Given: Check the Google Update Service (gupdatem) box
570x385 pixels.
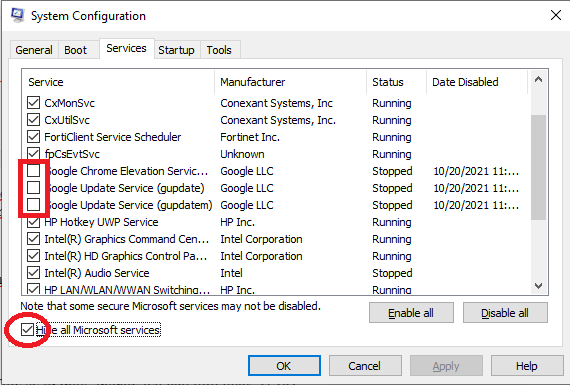Looking at the screenshot, I should tap(33, 205).
